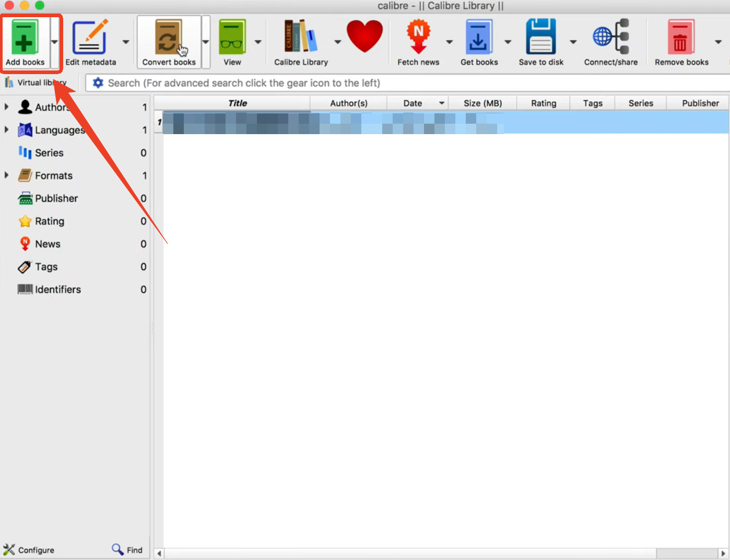The height and width of the screenshot is (560, 730).
Task: Sort books by the Series column header
Action: (641, 103)
